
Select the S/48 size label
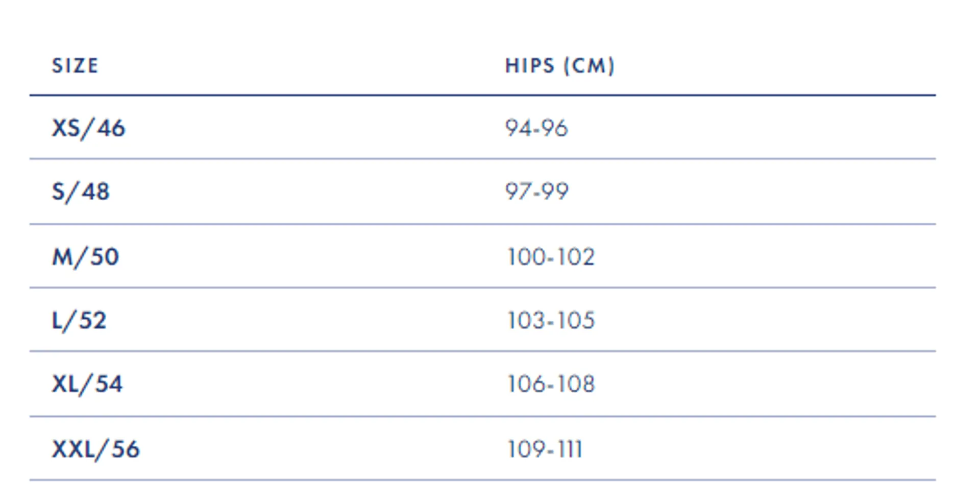81,192
